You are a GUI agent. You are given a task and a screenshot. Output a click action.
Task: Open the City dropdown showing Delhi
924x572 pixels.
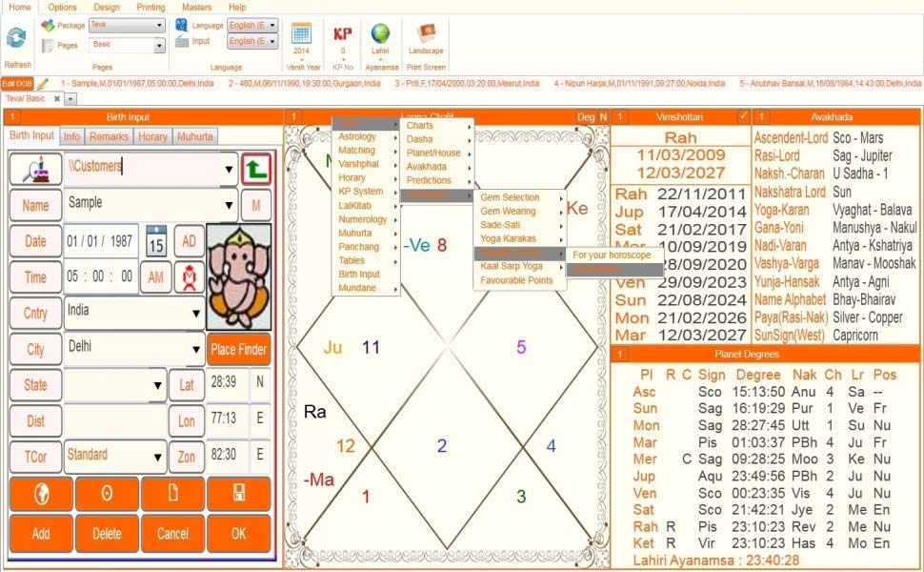[195, 349]
